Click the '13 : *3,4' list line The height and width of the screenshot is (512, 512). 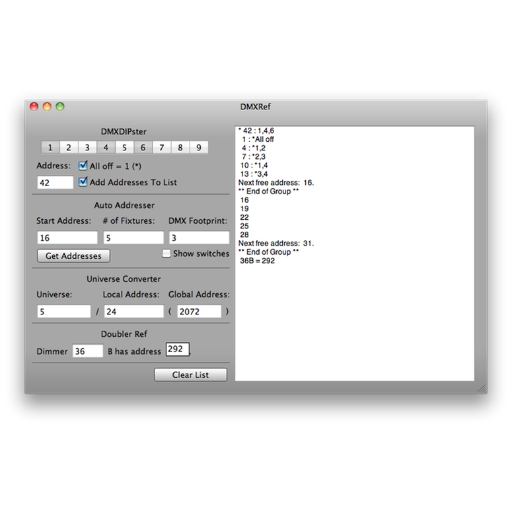click(x=254, y=174)
